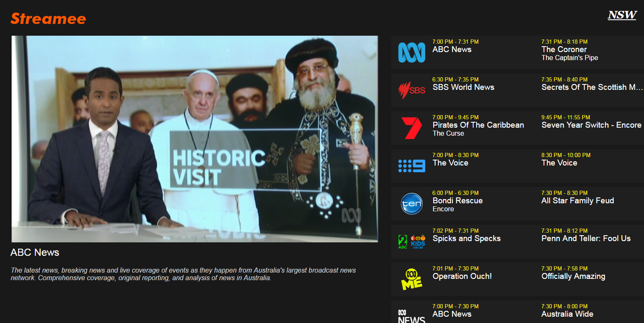Click the ABC News 24 channel logo

[x=412, y=316]
